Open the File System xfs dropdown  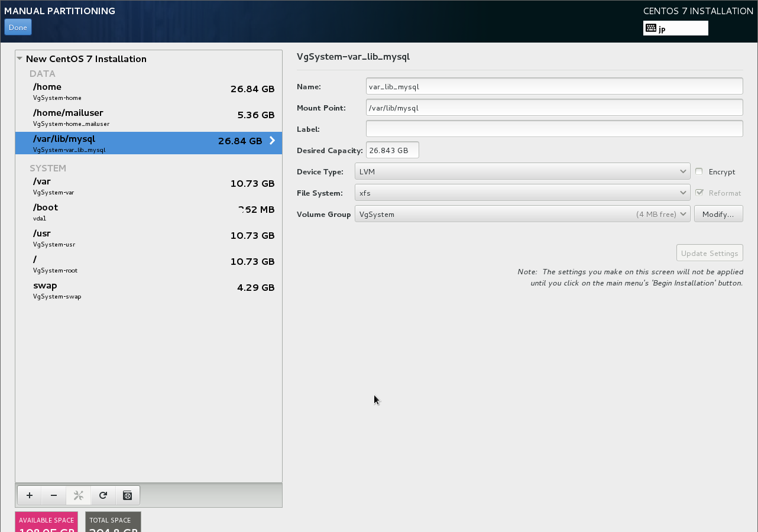pos(522,193)
